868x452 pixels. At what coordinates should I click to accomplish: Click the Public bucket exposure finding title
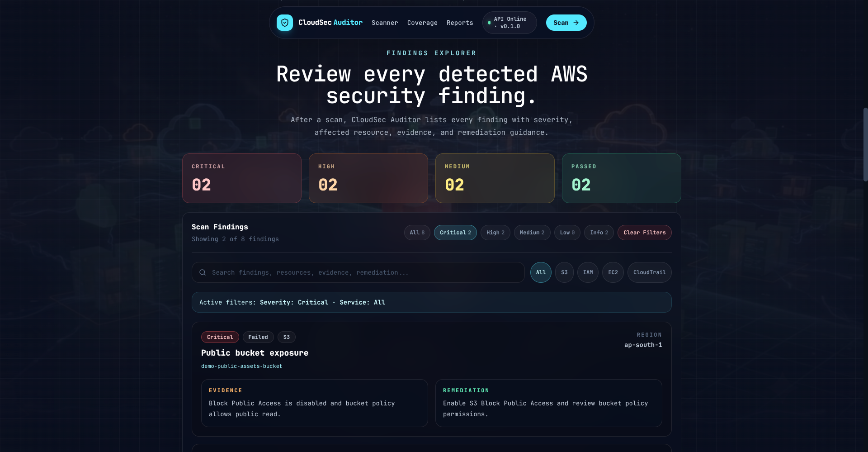(255, 353)
